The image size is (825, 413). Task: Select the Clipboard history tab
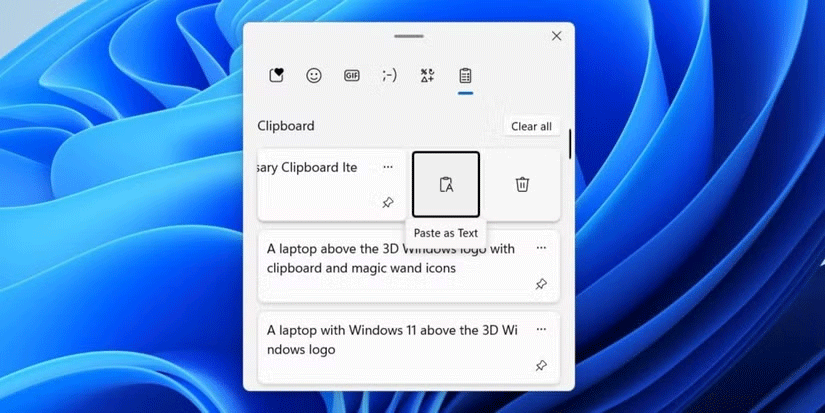pos(465,76)
